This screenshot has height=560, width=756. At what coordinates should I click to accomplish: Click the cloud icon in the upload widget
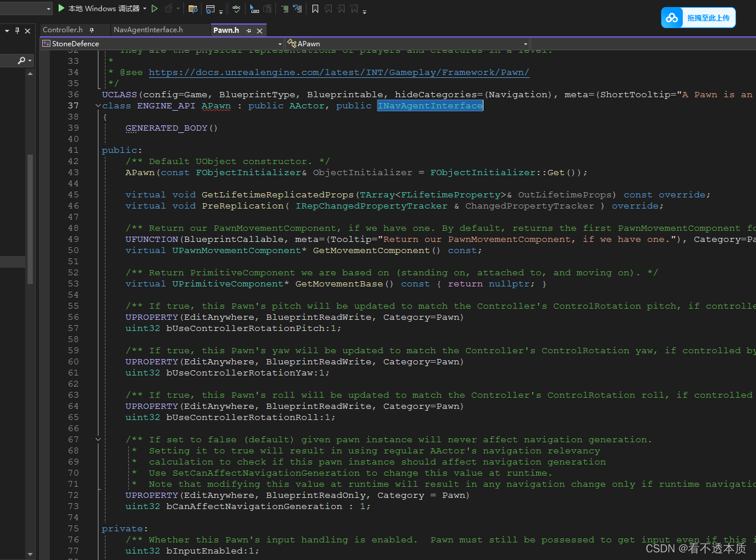click(672, 18)
